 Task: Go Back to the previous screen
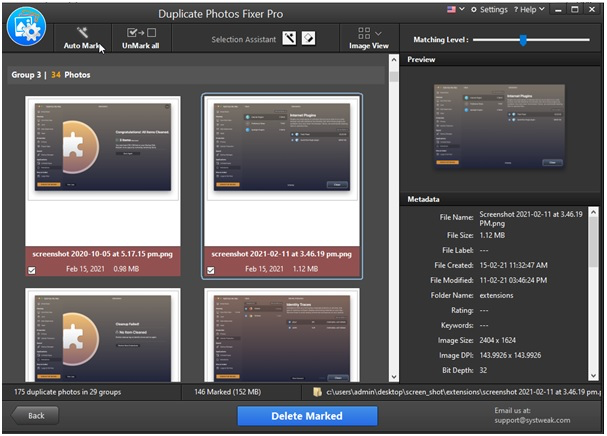35,416
